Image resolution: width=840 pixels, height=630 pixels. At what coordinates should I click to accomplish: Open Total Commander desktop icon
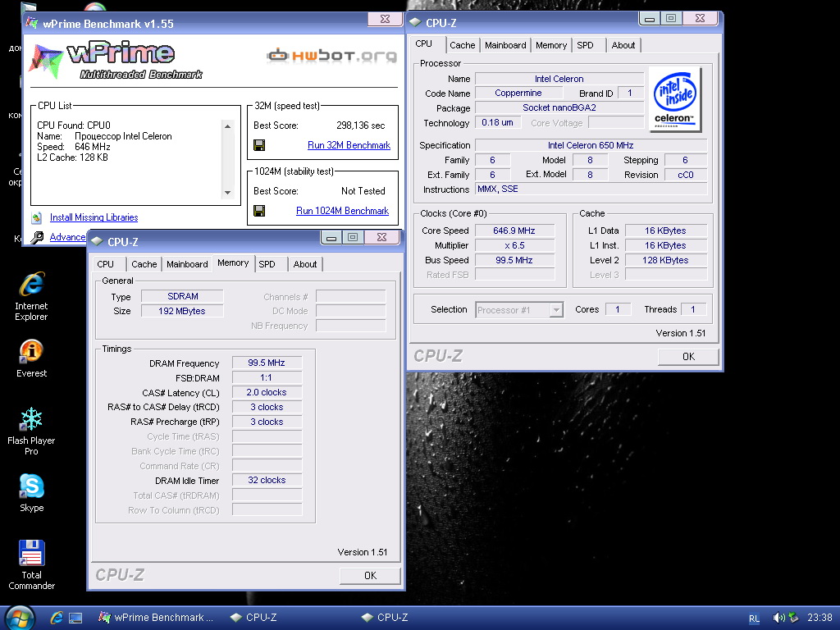32,564
